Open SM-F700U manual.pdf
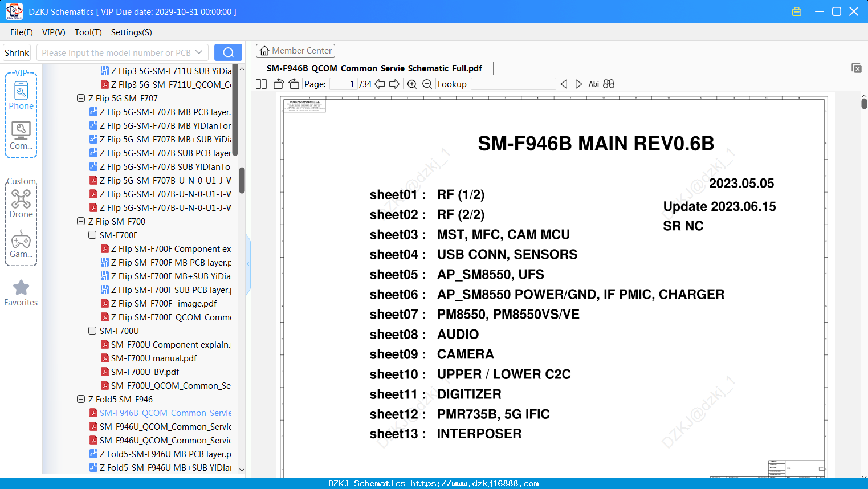 (x=149, y=358)
